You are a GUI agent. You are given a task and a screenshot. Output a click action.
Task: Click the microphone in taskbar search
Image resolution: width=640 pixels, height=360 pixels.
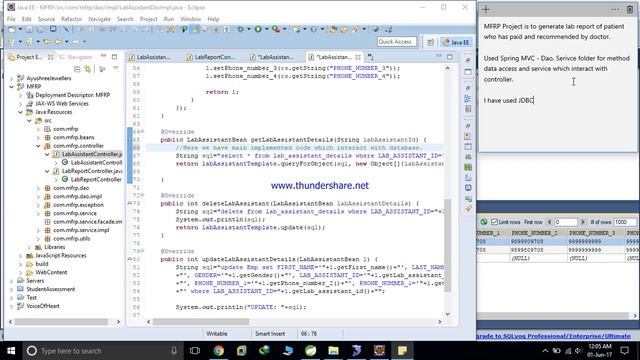click(174, 351)
